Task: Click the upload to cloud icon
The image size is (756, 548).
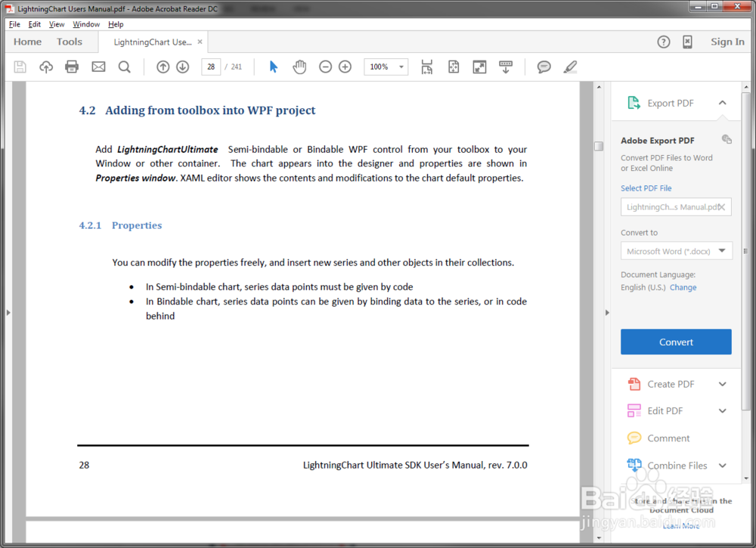Action: (46, 67)
